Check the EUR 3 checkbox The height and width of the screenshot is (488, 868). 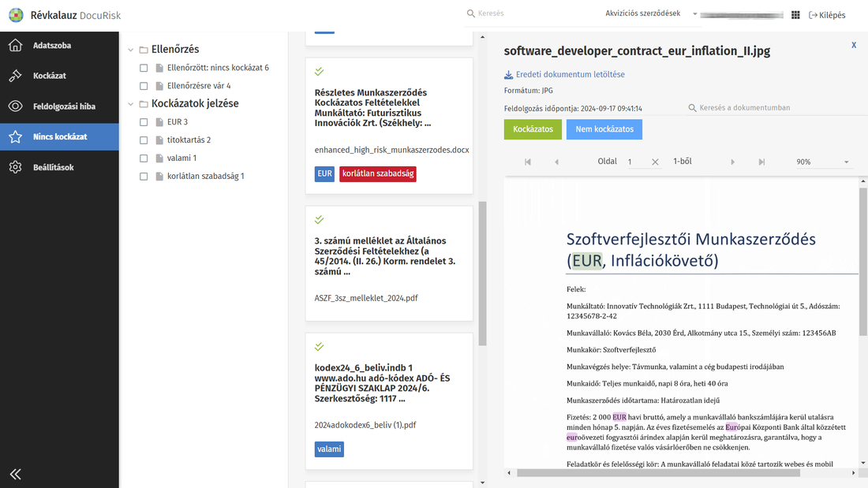[144, 122]
